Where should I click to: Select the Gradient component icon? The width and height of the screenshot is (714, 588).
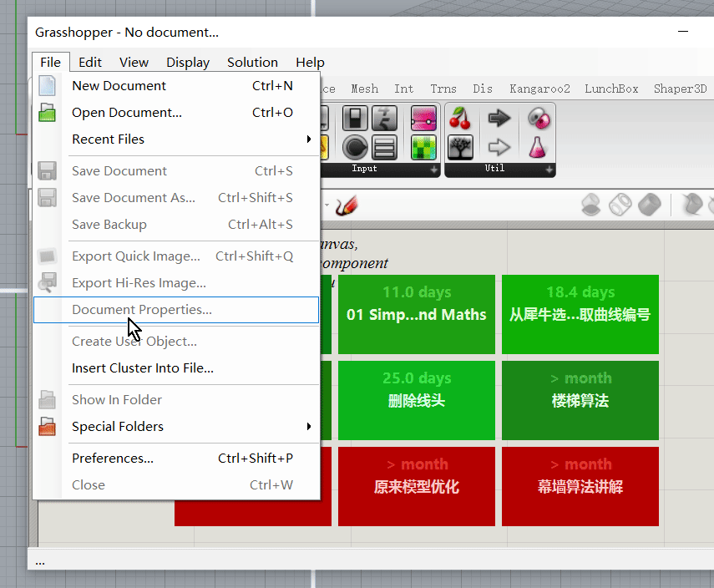click(423, 119)
